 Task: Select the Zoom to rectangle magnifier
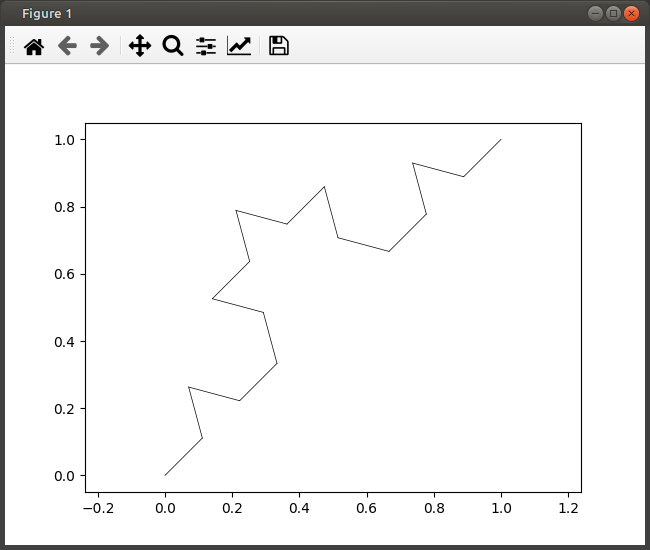[173, 46]
